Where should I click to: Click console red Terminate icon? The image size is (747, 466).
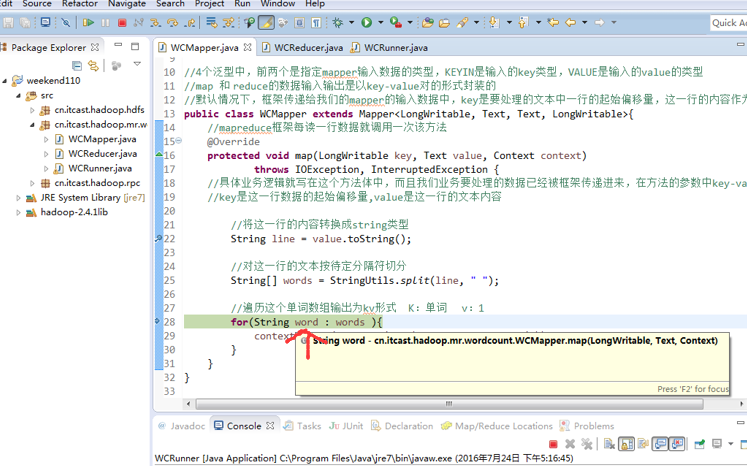coord(553,444)
